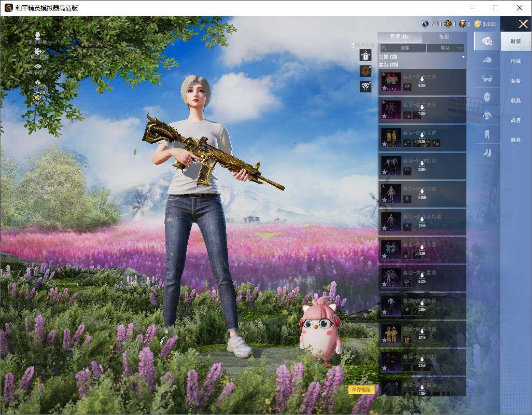Viewport: 532px width, 415px height.
Task: Toggle favorite star on 快乐星愿 outfit
Action: 384,284
